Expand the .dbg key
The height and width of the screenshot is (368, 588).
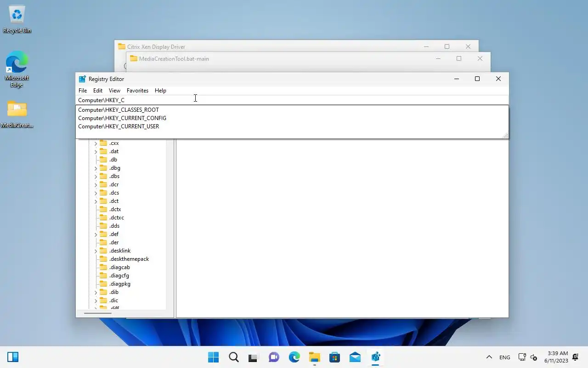96,168
